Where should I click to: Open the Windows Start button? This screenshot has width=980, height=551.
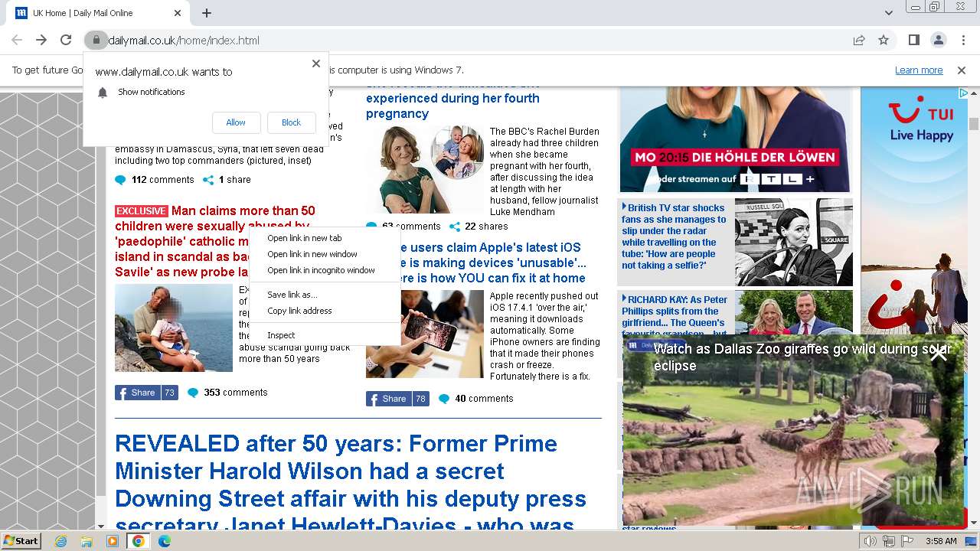[21, 540]
